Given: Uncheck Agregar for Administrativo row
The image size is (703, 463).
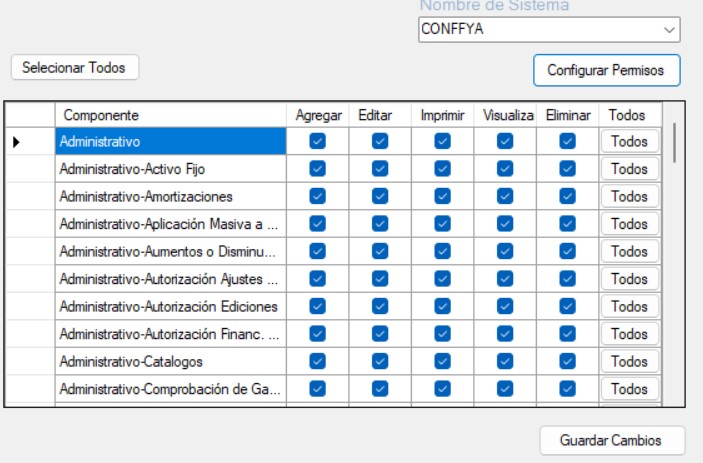Looking at the screenshot, I should 317,141.
